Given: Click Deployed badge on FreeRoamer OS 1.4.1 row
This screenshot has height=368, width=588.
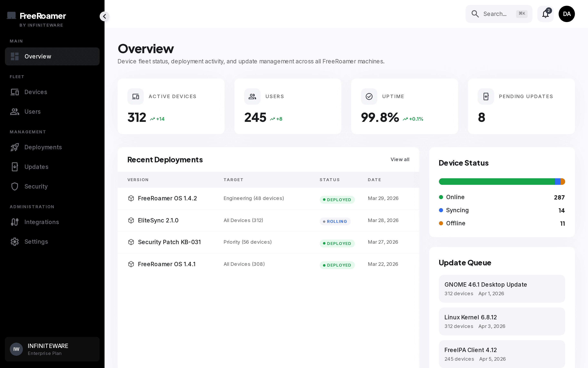Looking at the screenshot, I should [337, 265].
